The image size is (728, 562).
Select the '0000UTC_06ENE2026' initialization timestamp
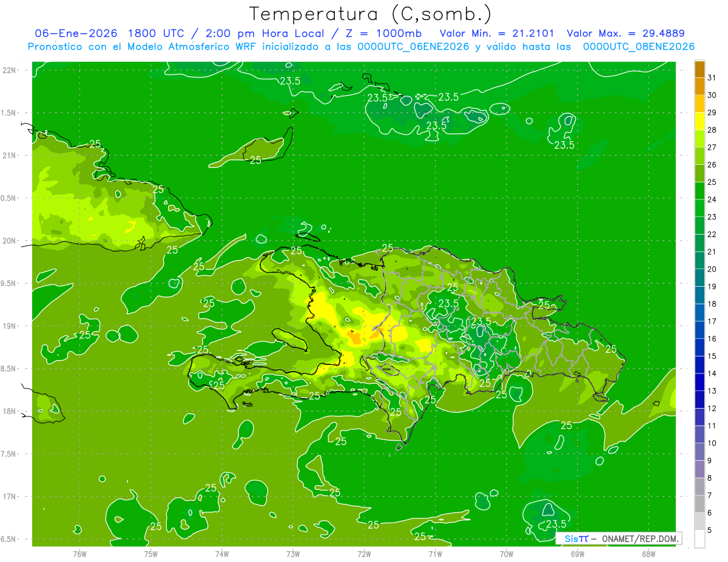pos(413,47)
